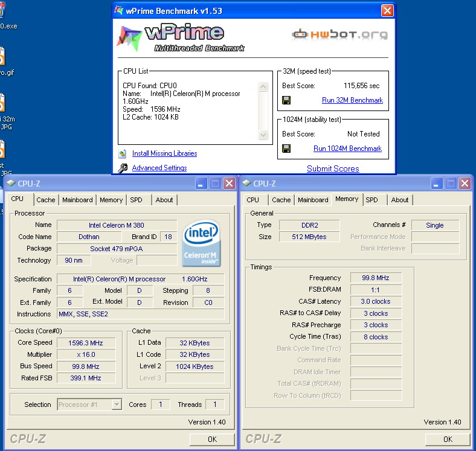Click Submit Scores link

333,168
